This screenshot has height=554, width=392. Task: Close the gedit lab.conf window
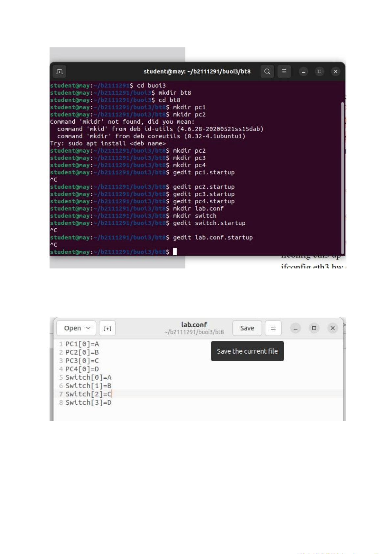click(x=333, y=328)
